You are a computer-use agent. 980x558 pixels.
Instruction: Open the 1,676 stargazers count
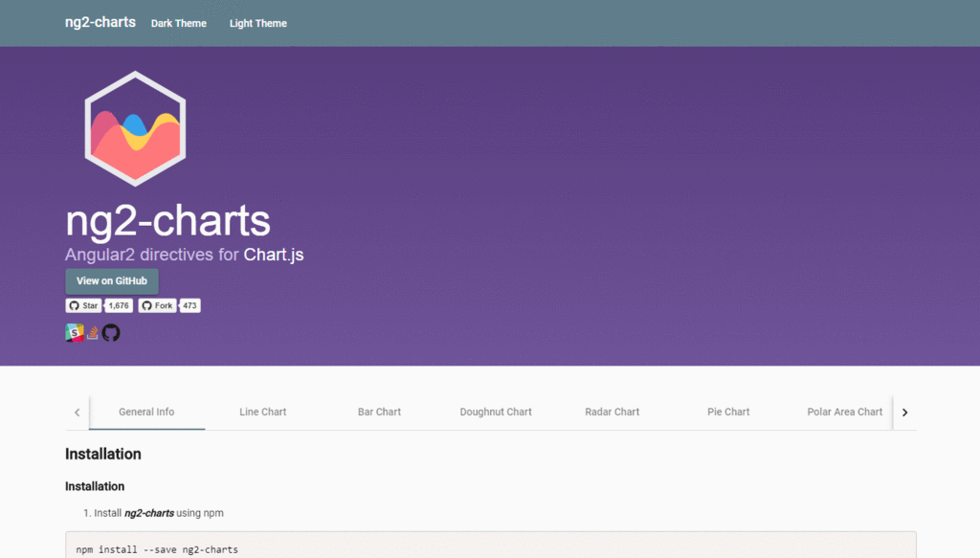tap(119, 305)
